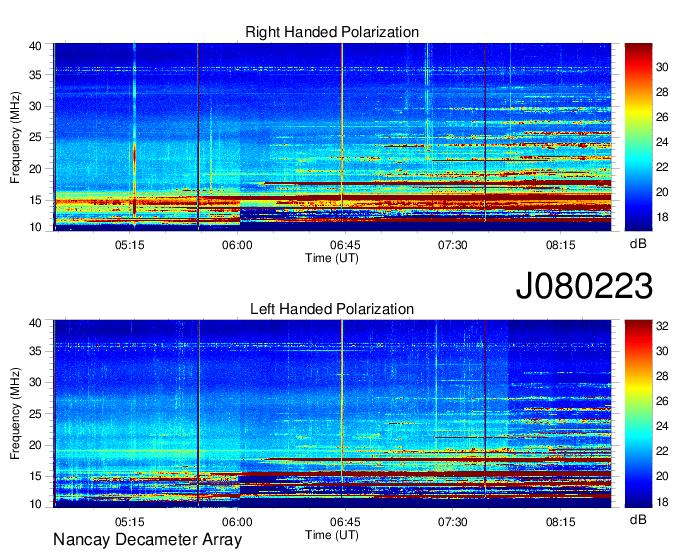The width and height of the screenshot is (680, 552).
Task: Click the 30 frequency tick on the top plot
Action: point(35,106)
